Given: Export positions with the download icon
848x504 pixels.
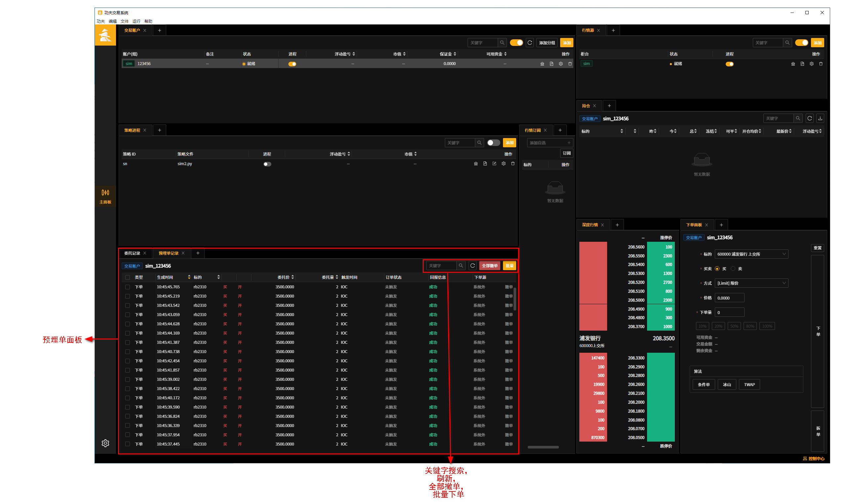Looking at the screenshot, I should click(x=820, y=118).
